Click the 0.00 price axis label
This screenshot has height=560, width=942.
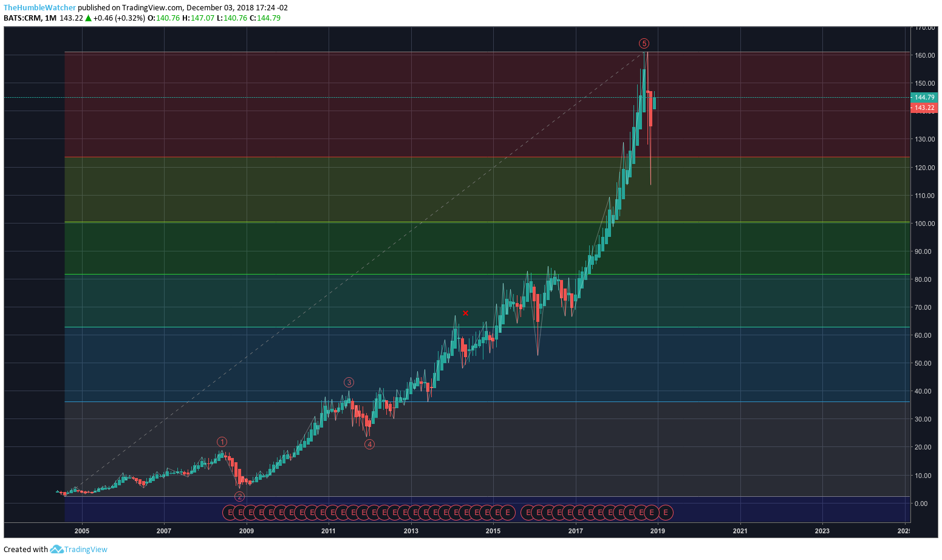click(923, 504)
